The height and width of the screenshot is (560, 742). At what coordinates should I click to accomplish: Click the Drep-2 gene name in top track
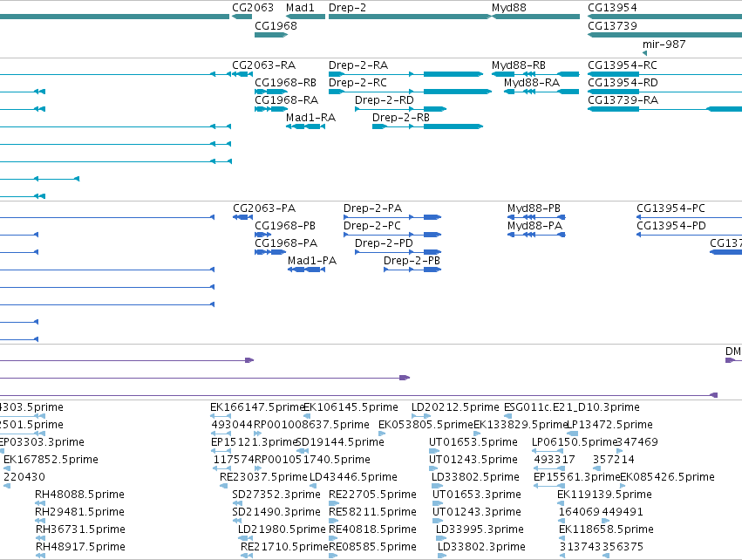click(347, 8)
